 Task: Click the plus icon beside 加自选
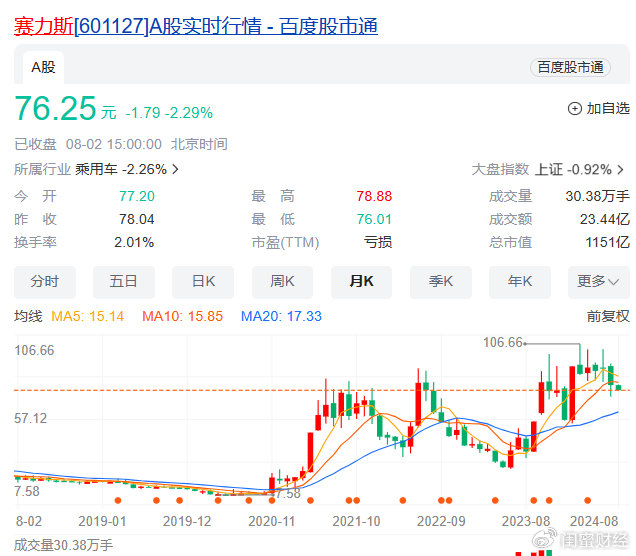[x=574, y=109]
